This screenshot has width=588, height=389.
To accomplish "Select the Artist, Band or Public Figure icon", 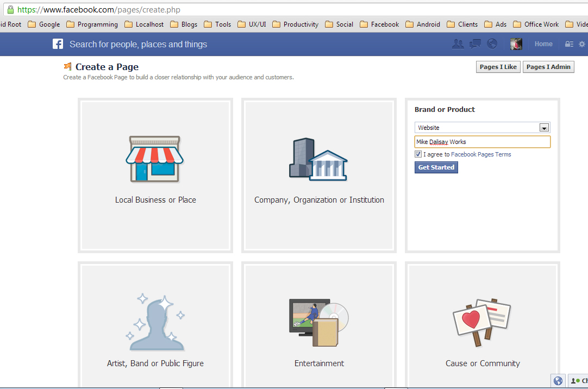I will (x=155, y=322).
